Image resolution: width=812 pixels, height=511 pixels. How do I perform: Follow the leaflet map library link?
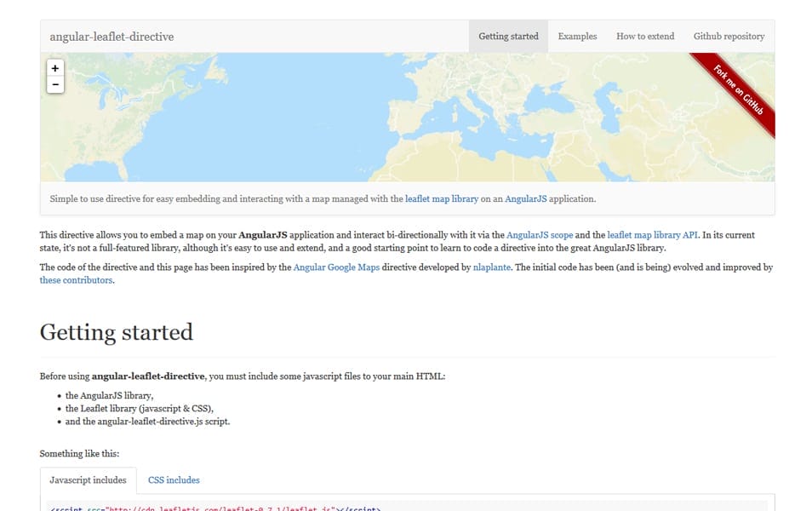(441, 199)
